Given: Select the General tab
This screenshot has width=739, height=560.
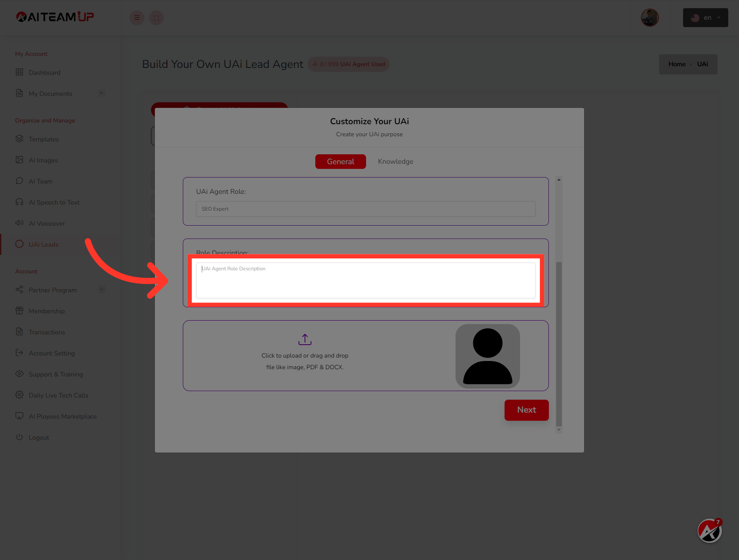Looking at the screenshot, I should point(340,162).
